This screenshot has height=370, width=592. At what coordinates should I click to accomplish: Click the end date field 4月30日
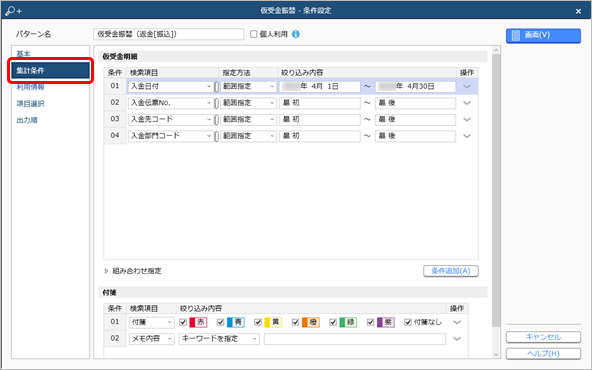pos(415,86)
